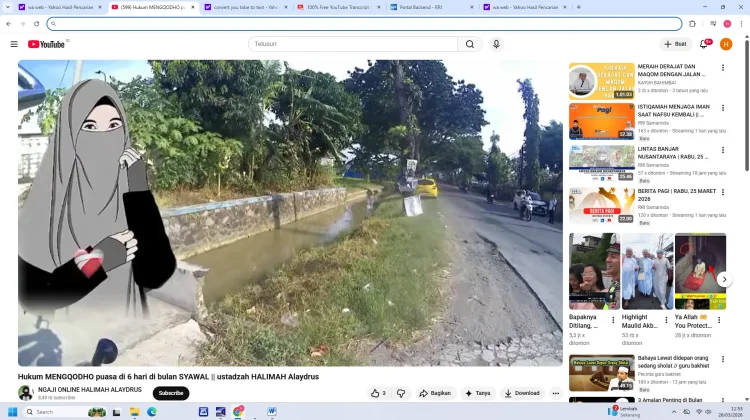
Task: Open options for ISTIQAMAH MENJAGA IMAN video
Action: 723,108
